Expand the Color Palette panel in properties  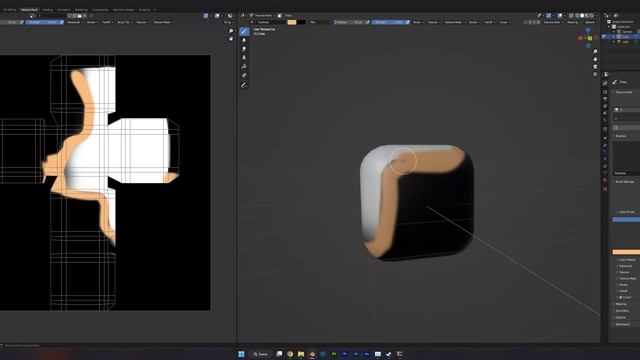pos(627,260)
